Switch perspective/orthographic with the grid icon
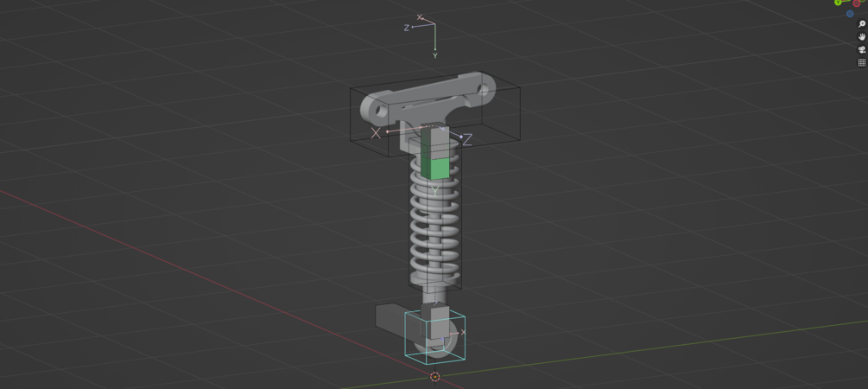 (x=861, y=62)
